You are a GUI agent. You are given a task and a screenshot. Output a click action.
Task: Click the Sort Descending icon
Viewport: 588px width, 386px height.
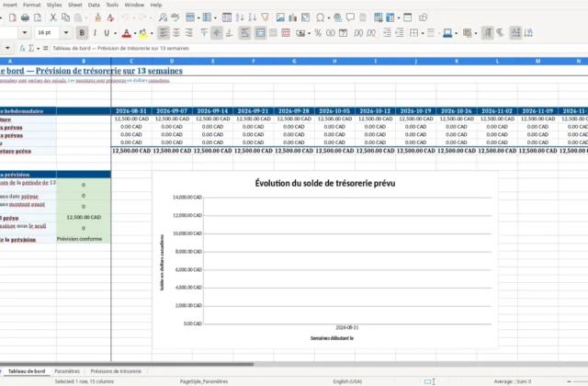253,17
